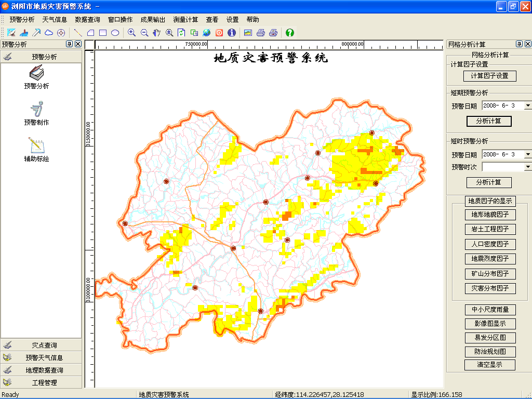This screenshot has width=532, height=399.
Task: Select the pan hand tool
Action: pos(156,33)
